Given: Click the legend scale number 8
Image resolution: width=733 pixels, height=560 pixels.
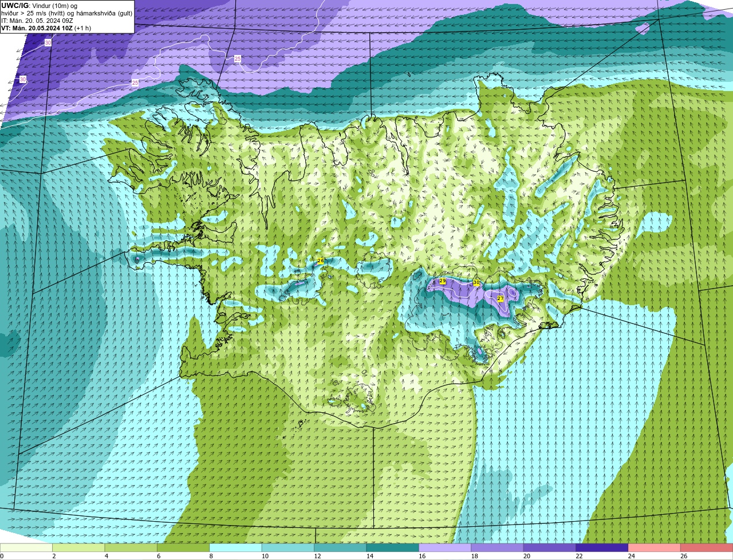Looking at the screenshot, I should pos(211,556).
